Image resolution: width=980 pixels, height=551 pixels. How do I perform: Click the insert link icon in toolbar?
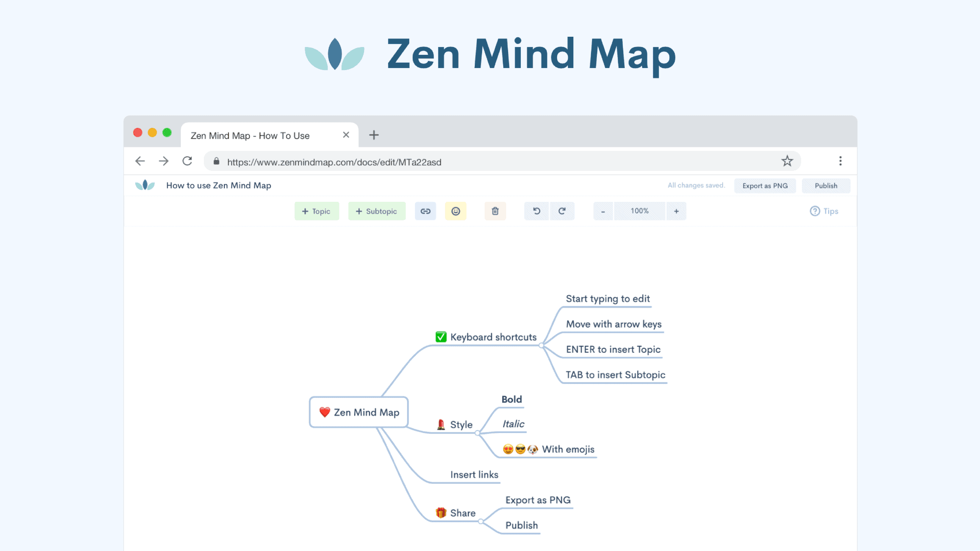[x=425, y=211]
